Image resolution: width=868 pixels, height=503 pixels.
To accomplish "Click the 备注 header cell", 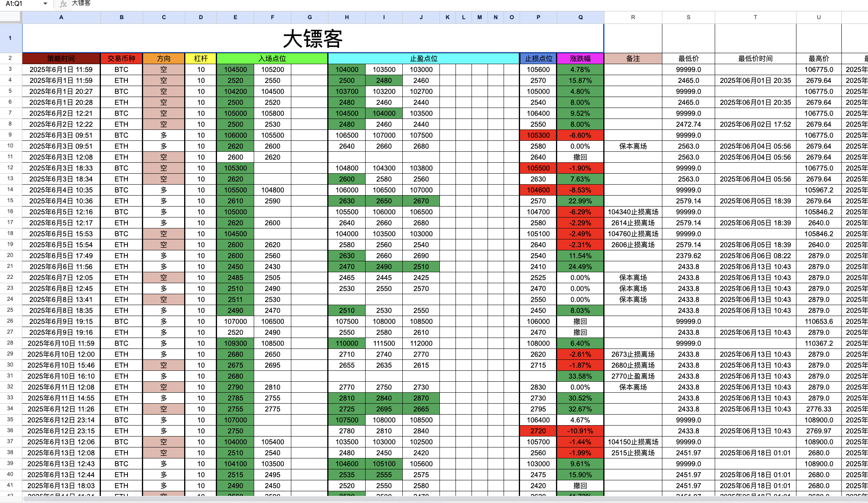I will pos(633,59).
